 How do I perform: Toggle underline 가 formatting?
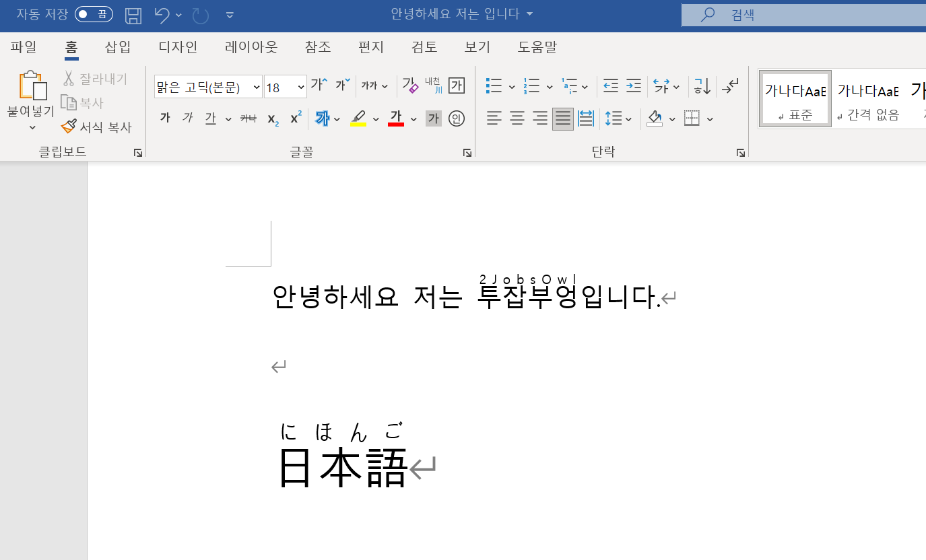pos(211,118)
